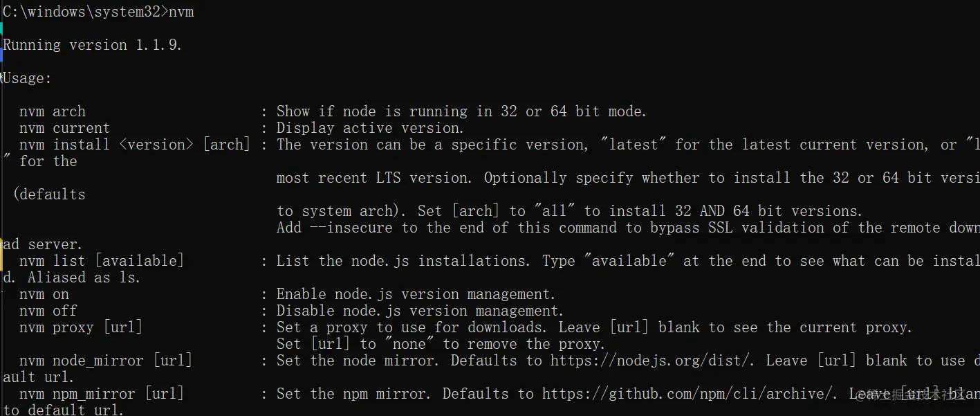Click the "nvm npm_mirror [url]" command
Viewport: 980px width, 416px height.
coord(102,394)
